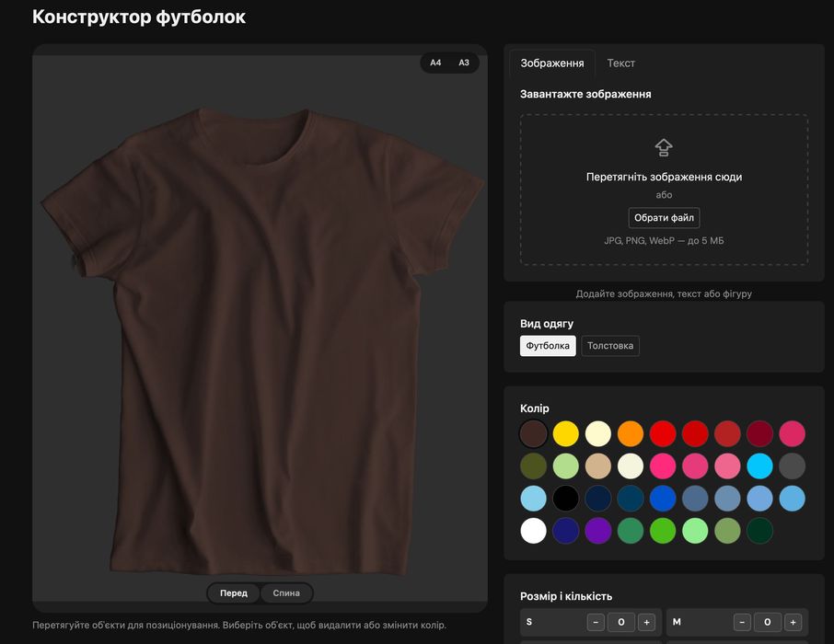The height and width of the screenshot is (644, 834).
Task: Pick the cyan color swatch
Action: click(759, 466)
